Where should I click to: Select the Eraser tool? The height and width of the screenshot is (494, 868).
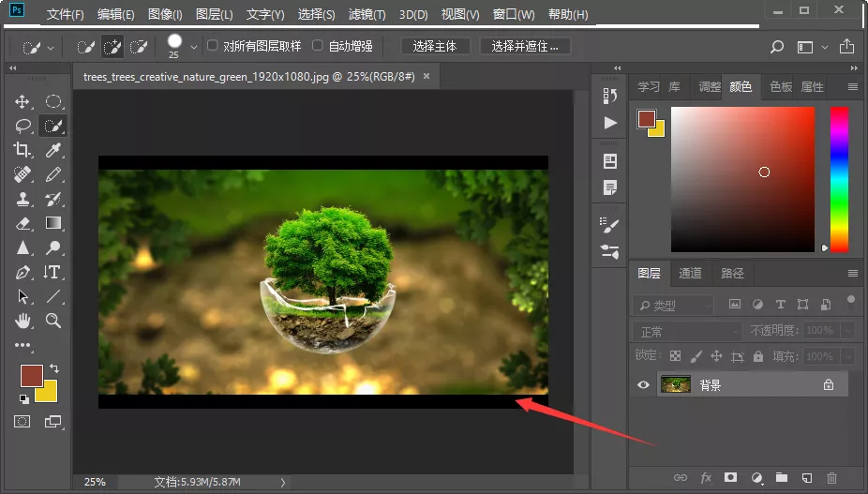point(22,223)
